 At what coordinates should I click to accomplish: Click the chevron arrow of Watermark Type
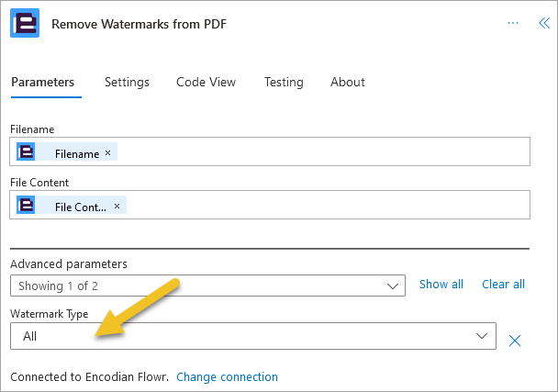click(482, 336)
